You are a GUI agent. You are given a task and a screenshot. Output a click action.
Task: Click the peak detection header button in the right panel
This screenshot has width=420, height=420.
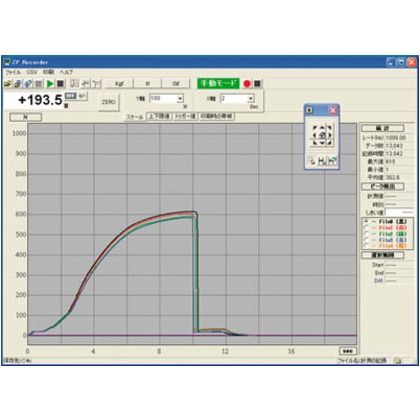point(383,186)
